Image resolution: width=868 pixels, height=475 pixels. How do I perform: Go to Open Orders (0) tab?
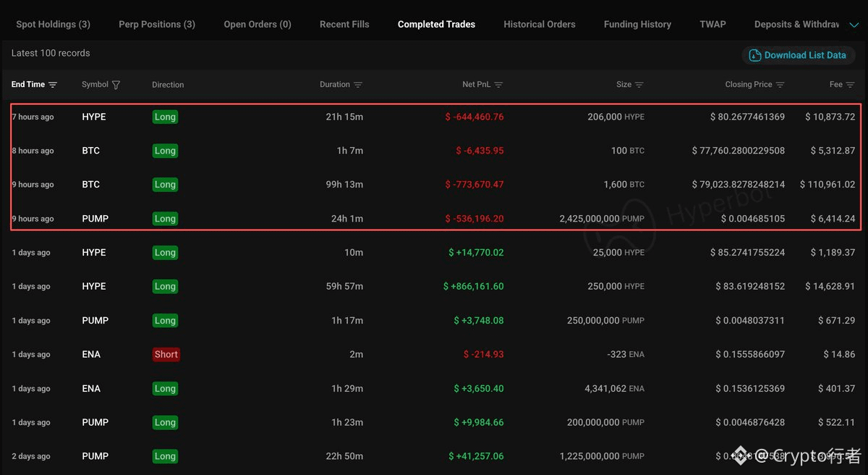(x=258, y=25)
